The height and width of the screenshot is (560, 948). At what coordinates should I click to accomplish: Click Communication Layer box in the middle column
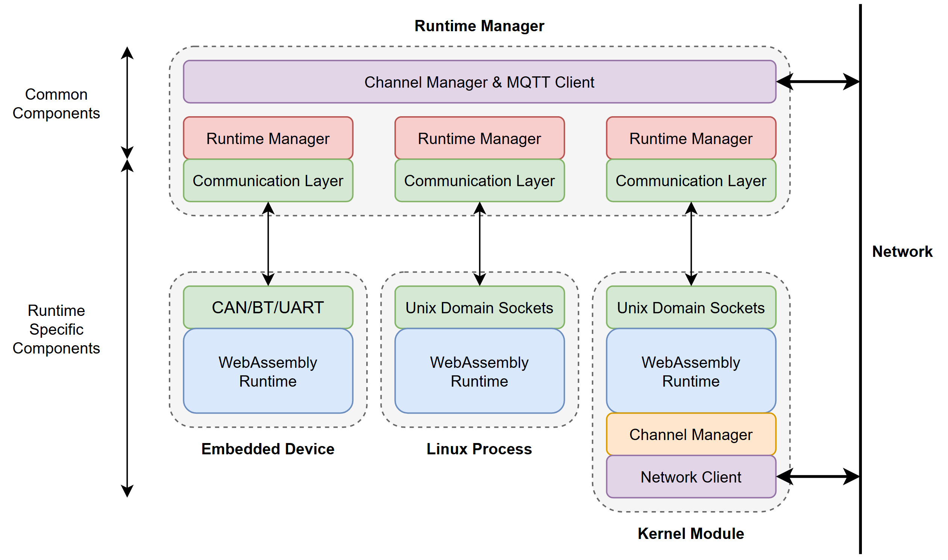click(479, 181)
